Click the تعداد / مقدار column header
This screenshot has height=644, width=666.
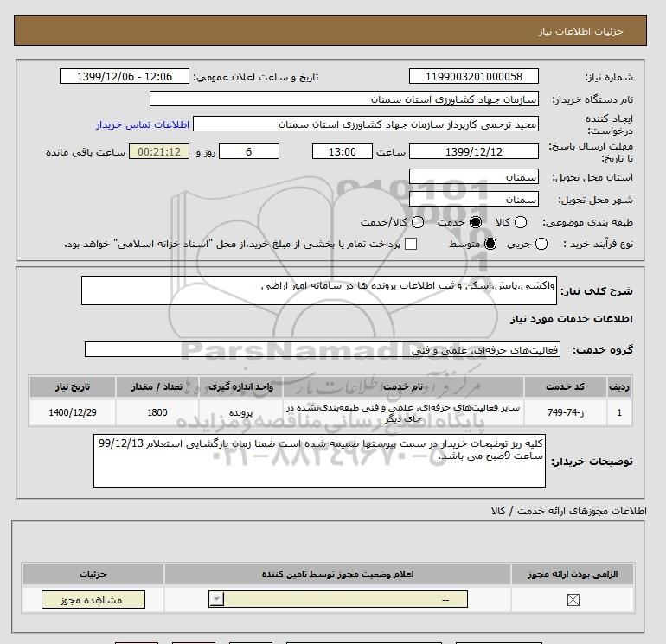click(x=157, y=386)
